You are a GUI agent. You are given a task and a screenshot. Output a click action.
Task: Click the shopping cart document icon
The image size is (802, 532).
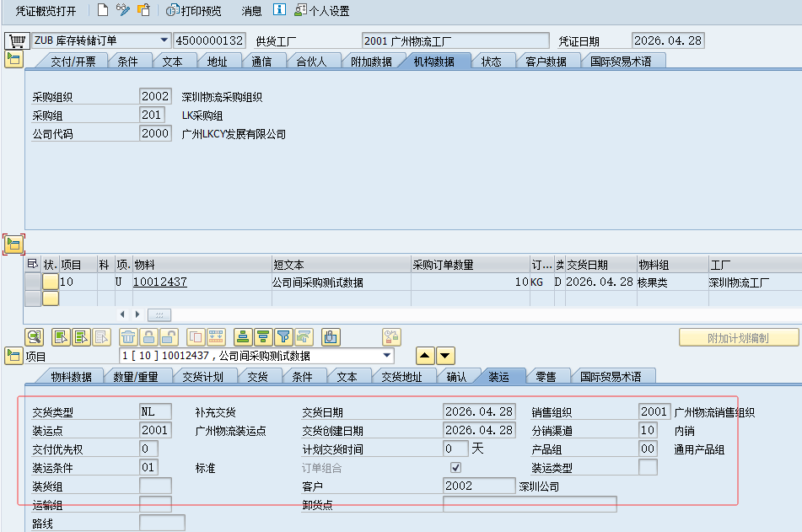[15, 41]
